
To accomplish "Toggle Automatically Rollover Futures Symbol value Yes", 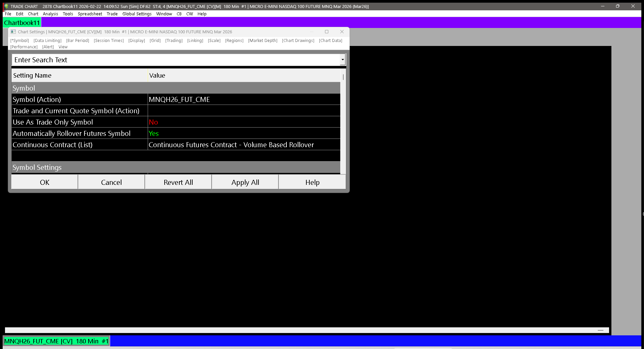I will (x=244, y=133).
